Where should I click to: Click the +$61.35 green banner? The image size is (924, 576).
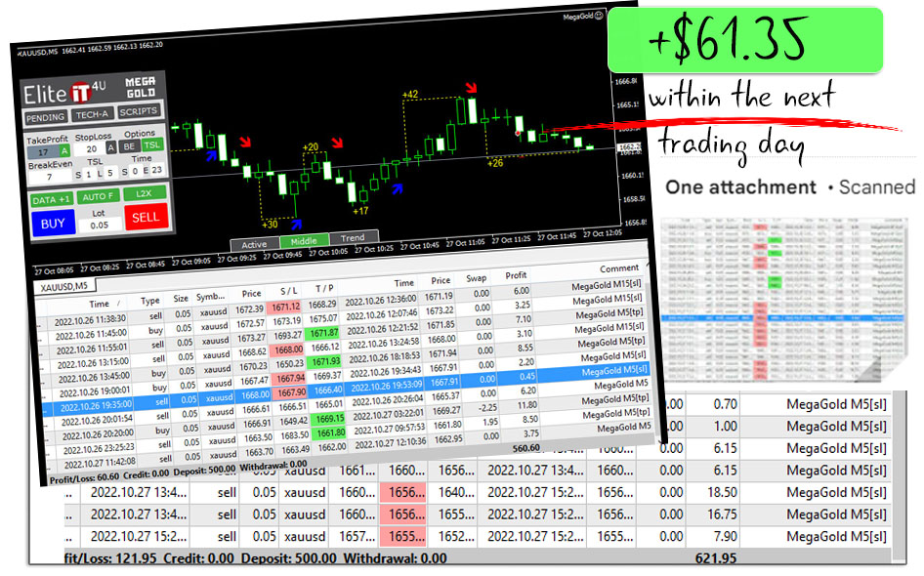click(x=745, y=40)
